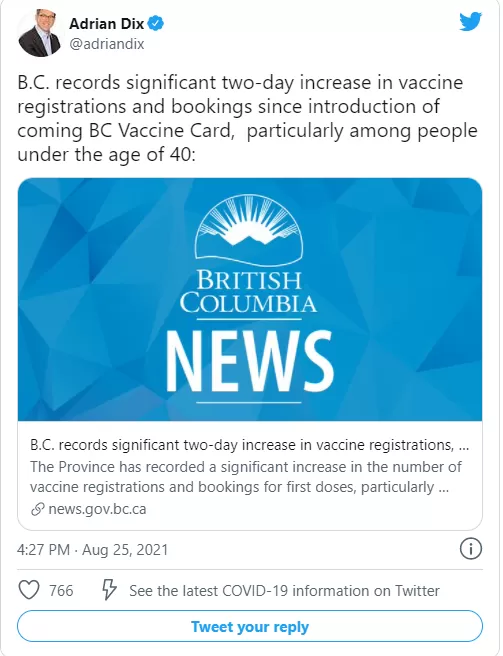See latest COVID-19 information on Twitter
Screen dimensions: 503x656
(284, 591)
